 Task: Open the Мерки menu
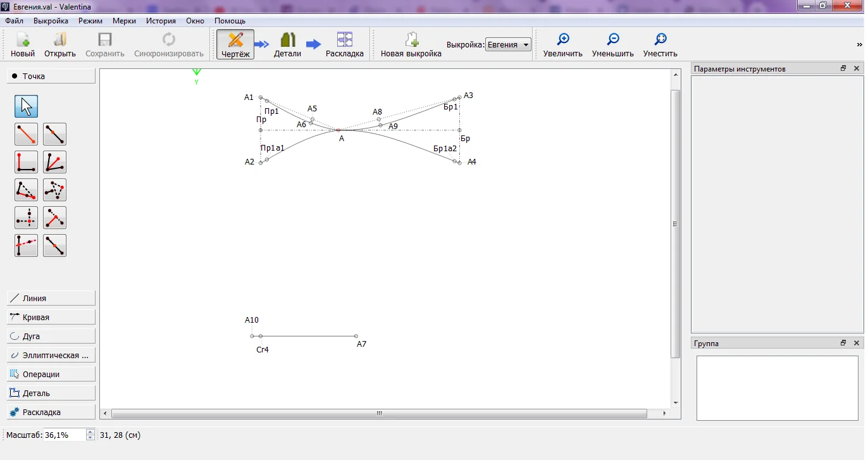[x=124, y=21]
